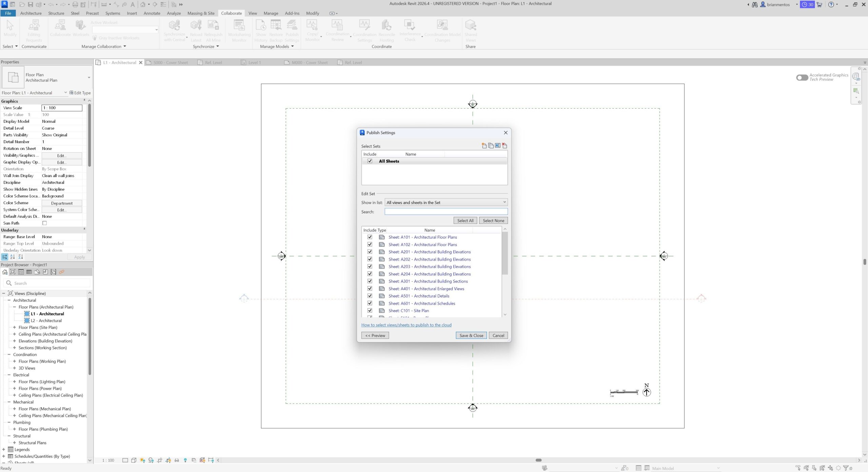Click the horizontal view scrollbar thumb
This screenshot has height=472, width=868.
pos(538,460)
